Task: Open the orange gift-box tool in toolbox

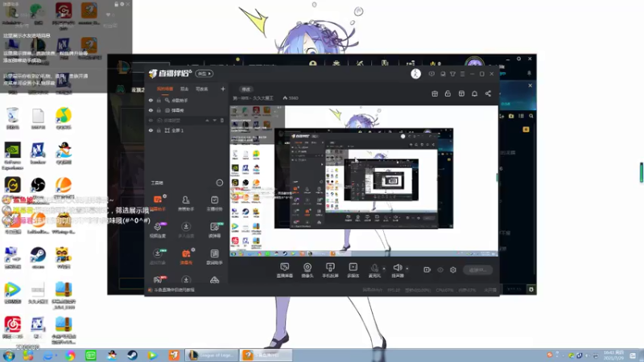Action: [x=186, y=256]
